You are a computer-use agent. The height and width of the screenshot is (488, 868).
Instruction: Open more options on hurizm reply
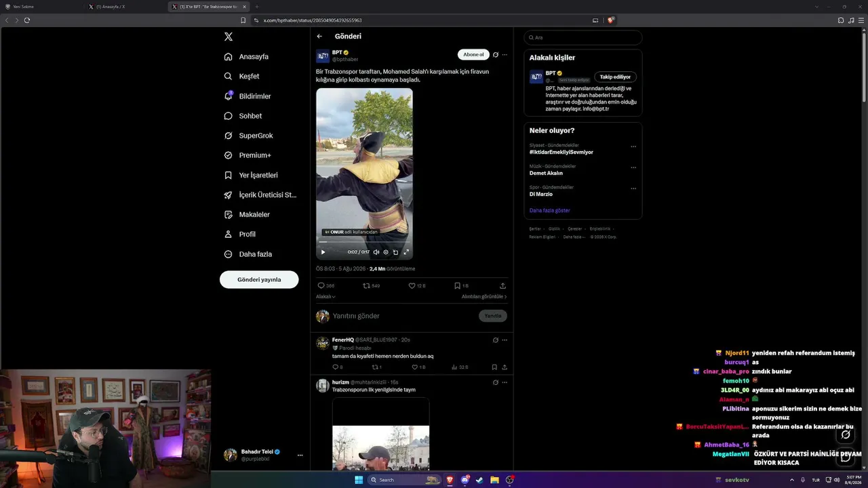coord(505,383)
